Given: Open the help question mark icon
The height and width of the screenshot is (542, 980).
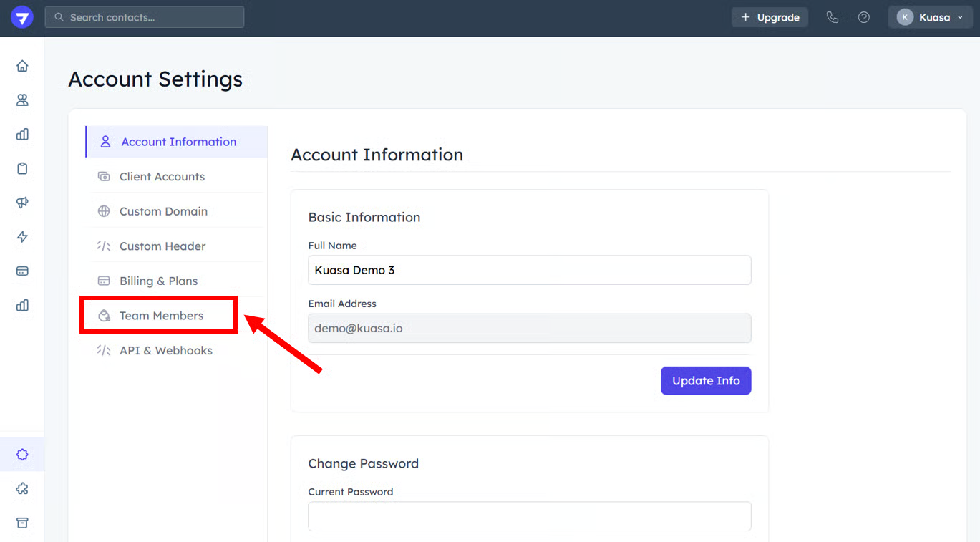Looking at the screenshot, I should coord(864,17).
